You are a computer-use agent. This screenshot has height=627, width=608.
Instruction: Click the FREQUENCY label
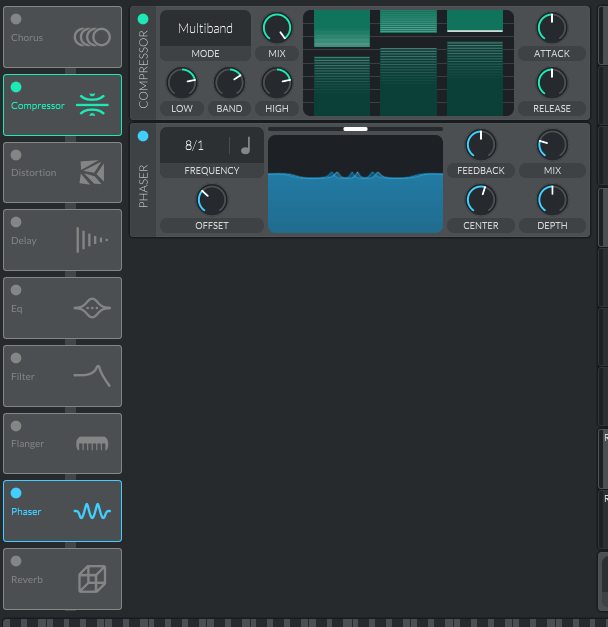(x=212, y=171)
